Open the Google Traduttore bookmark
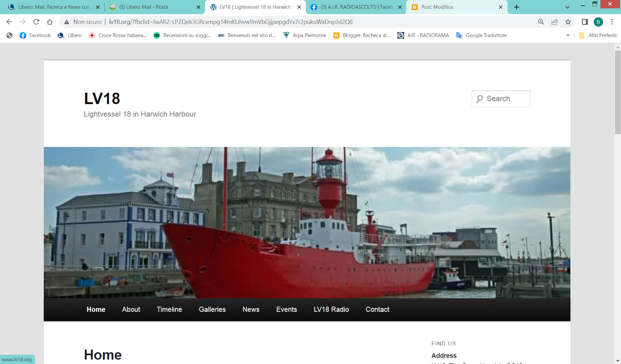 click(482, 35)
